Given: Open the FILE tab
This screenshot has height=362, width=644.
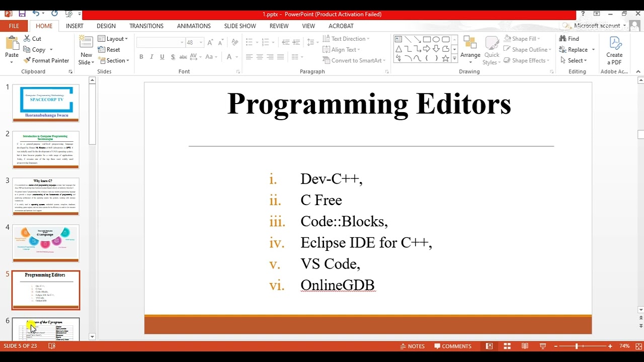Looking at the screenshot, I should 14,26.
